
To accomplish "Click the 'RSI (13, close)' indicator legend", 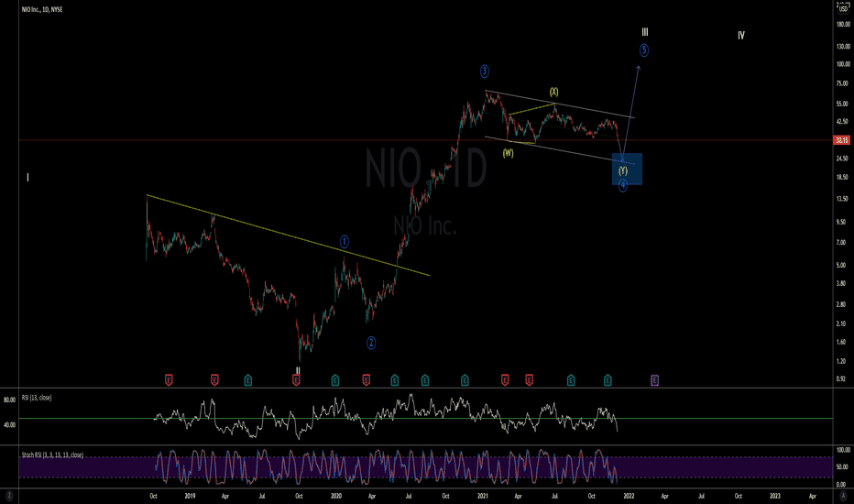I will point(37,398).
